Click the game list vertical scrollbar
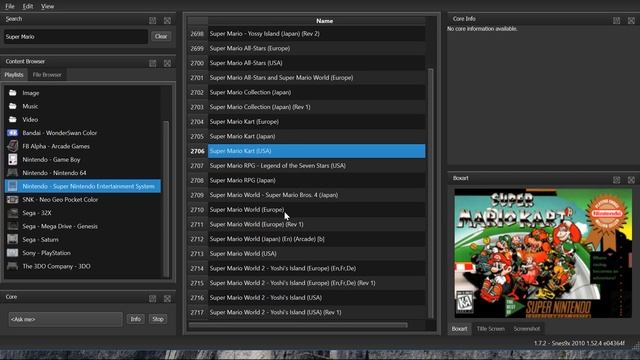Image resolution: width=640 pixels, height=360 pixels. [430, 193]
